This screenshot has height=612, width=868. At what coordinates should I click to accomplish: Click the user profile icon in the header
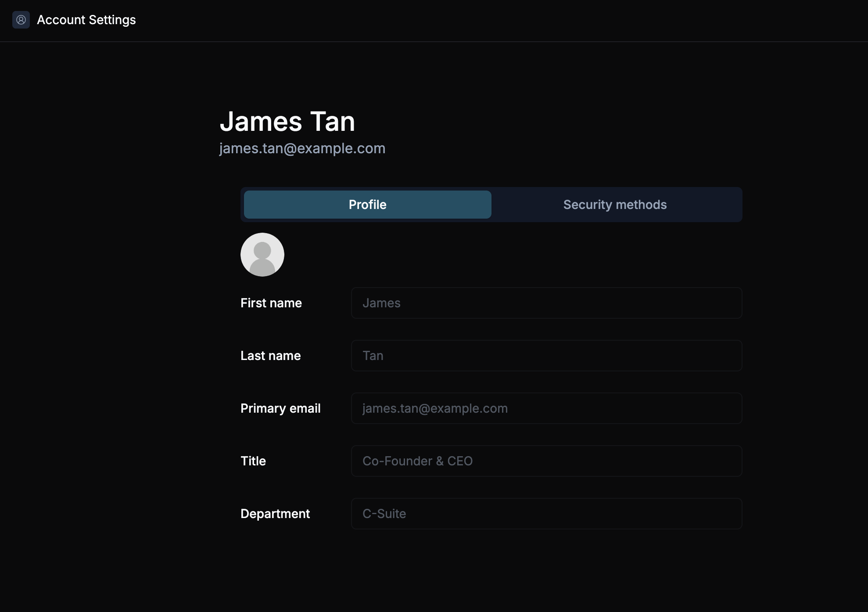pos(21,20)
